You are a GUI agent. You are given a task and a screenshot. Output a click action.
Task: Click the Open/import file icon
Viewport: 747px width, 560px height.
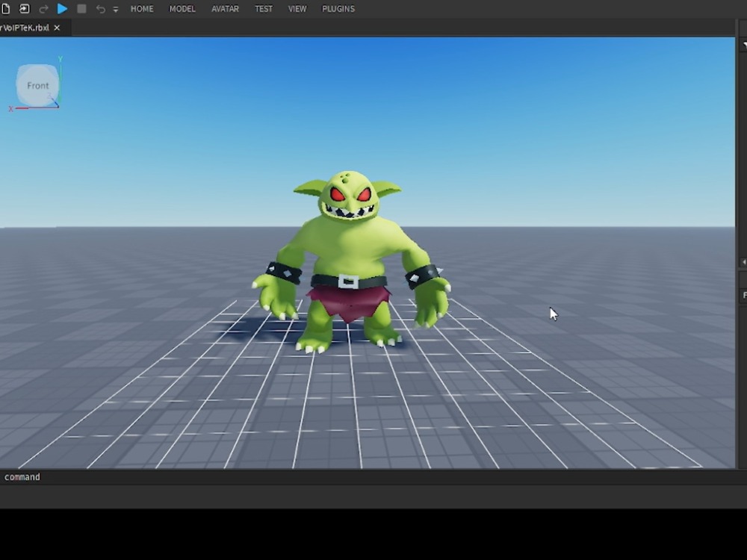25,8
